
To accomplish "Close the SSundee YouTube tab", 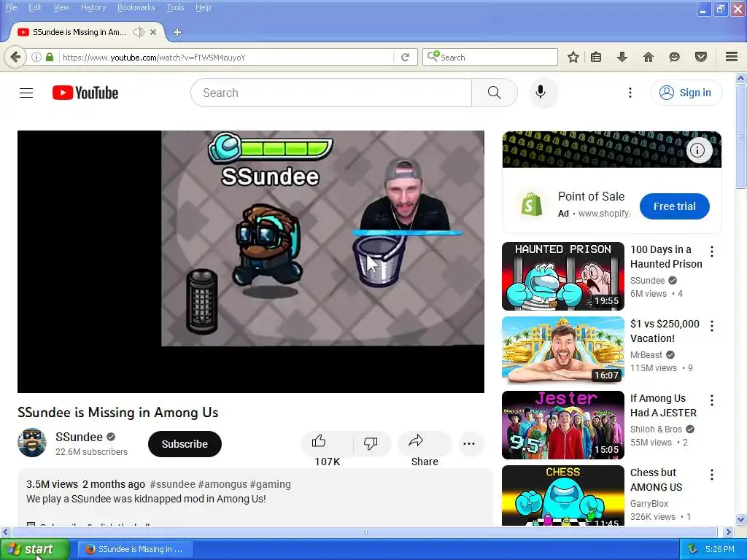I will pos(153,32).
